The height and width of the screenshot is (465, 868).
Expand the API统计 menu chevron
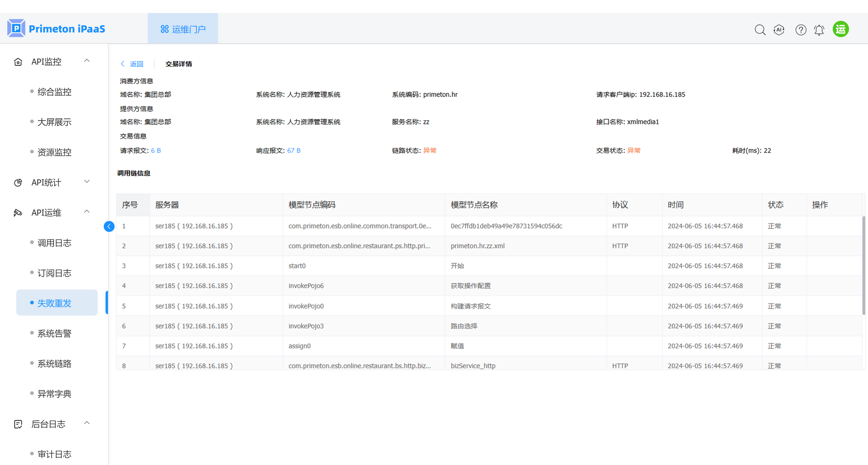tap(87, 181)
